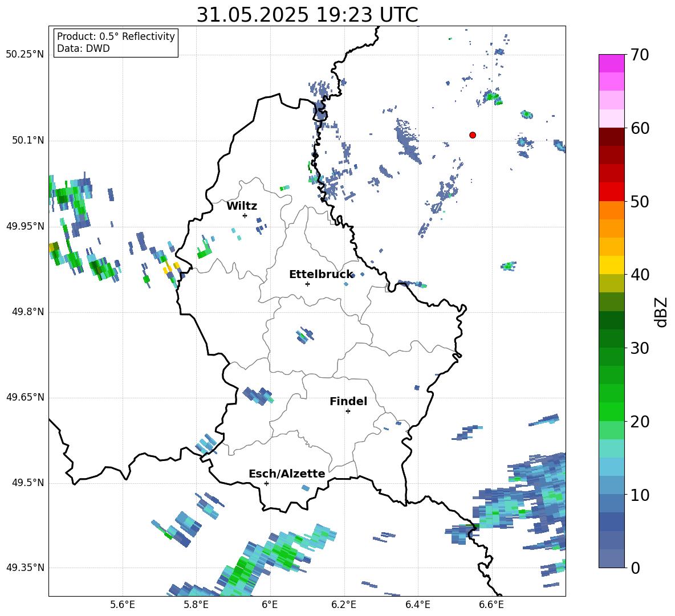Click the colorbar value 20
Screen dimensions: 675x616
[640, 422]
